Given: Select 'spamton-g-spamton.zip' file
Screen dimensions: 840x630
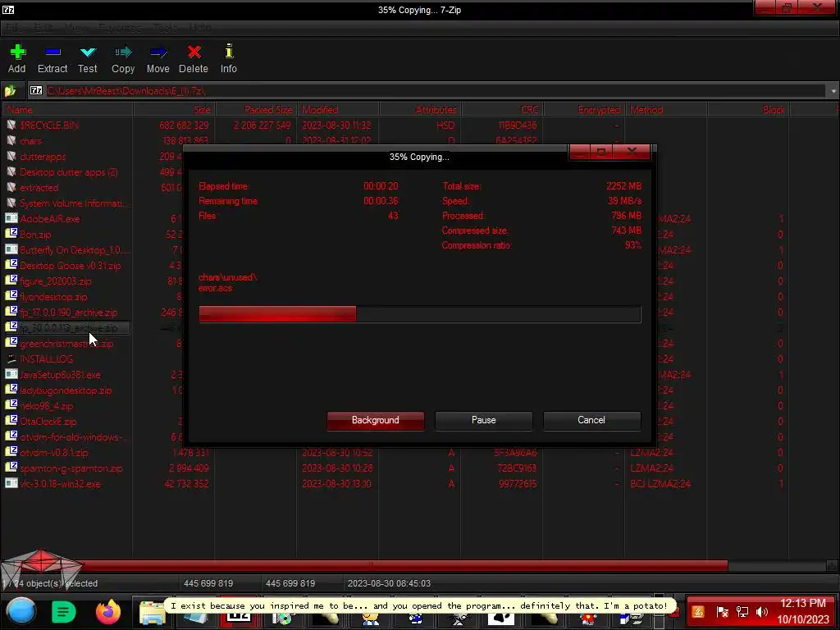Looking at the screenshot, I should coord(71,468).
